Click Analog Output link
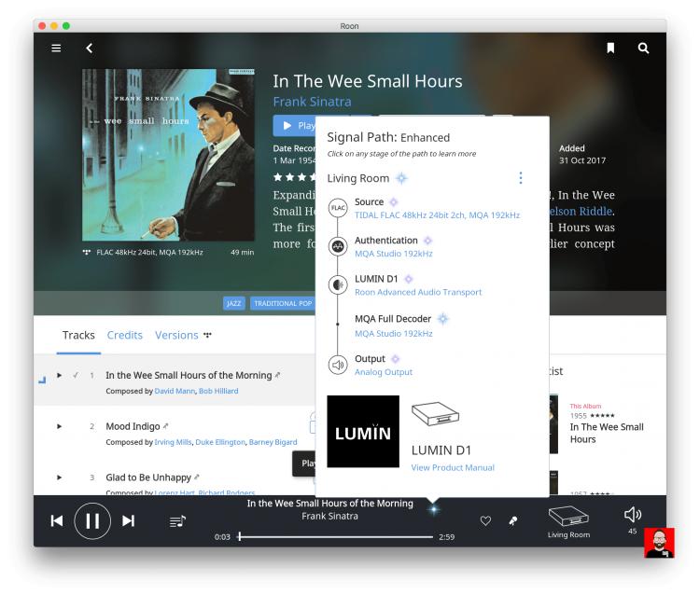The image size is (700, 595). click(384, 372)
